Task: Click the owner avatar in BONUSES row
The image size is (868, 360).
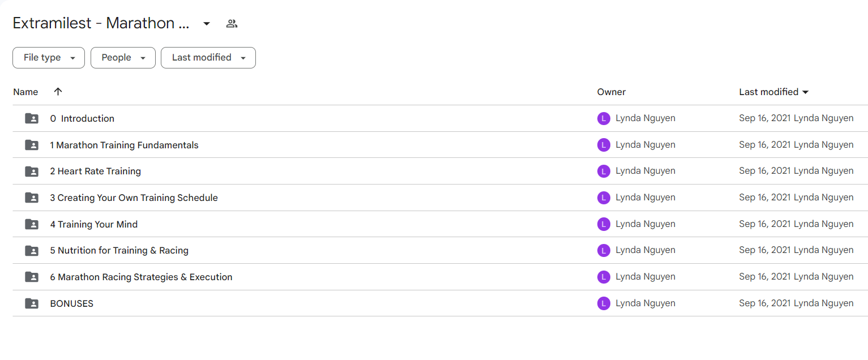Action: point(604,303)
